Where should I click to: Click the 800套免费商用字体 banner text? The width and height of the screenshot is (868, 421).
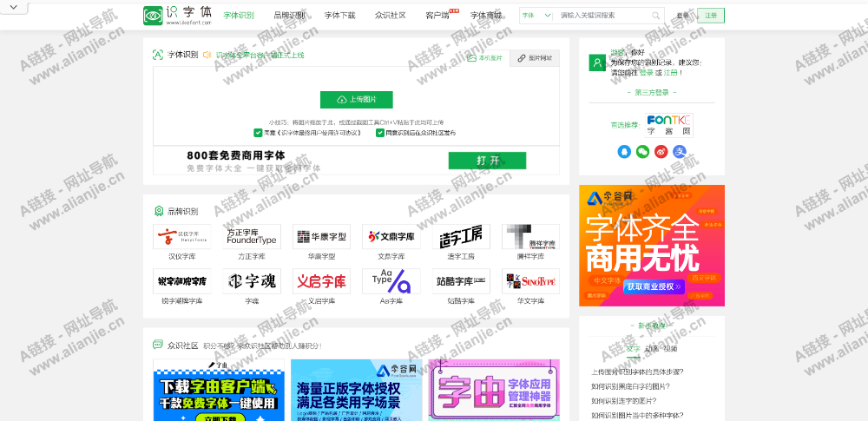(236, 155)
